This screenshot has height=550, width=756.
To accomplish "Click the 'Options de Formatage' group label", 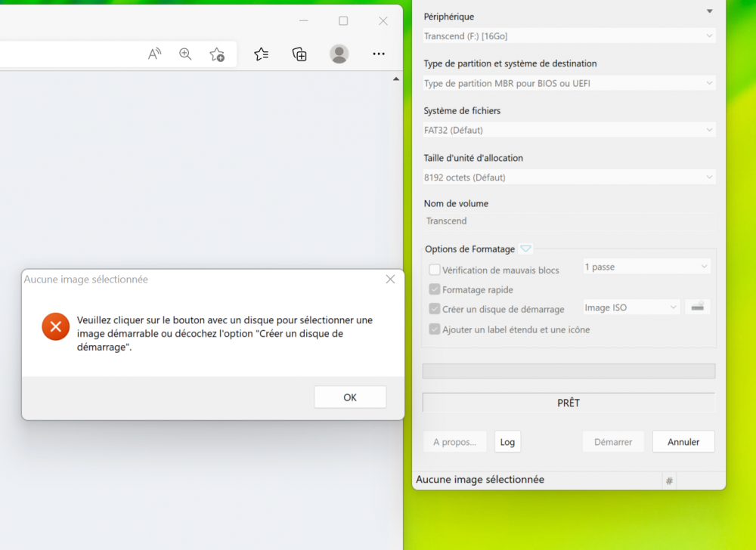I will click(x=469, y=249).
